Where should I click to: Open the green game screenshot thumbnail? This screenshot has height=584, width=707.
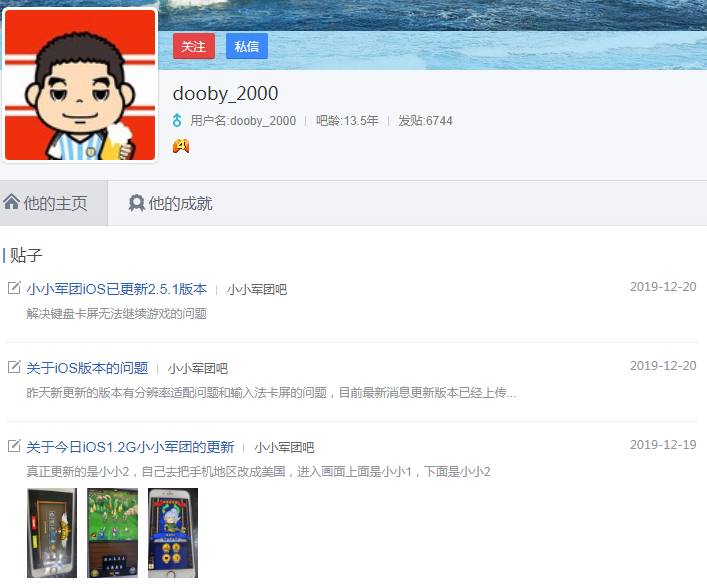112,533
